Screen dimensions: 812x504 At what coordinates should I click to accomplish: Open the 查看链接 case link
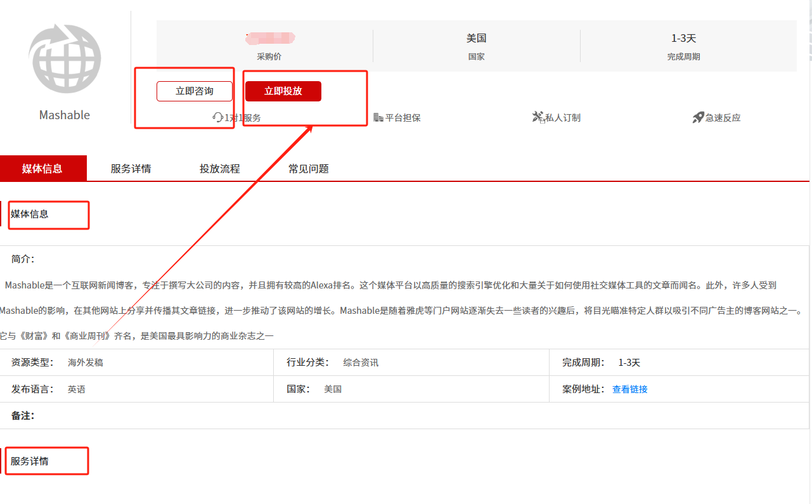(629, 389)
